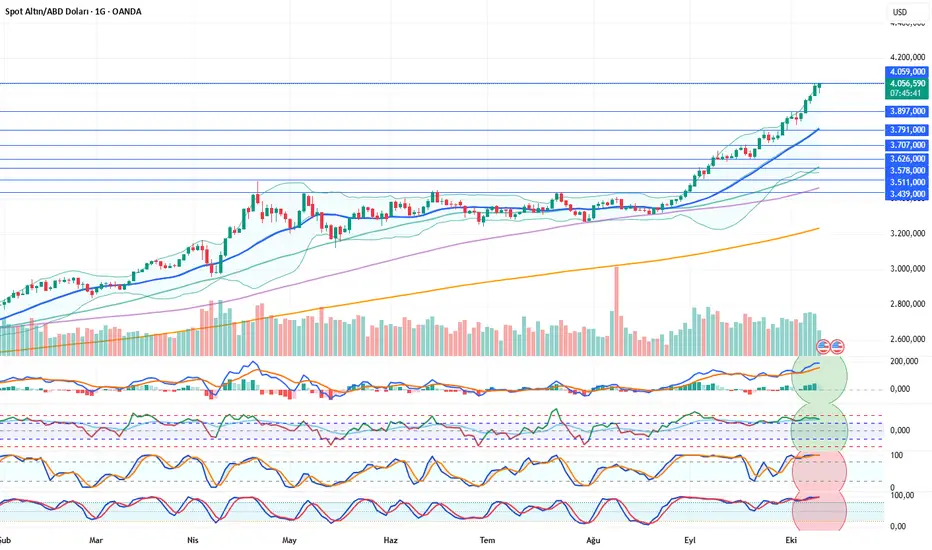Select the 4.059,000 price level label
Viewport: 932px width, 550px height.
click(x=907, y=72)
